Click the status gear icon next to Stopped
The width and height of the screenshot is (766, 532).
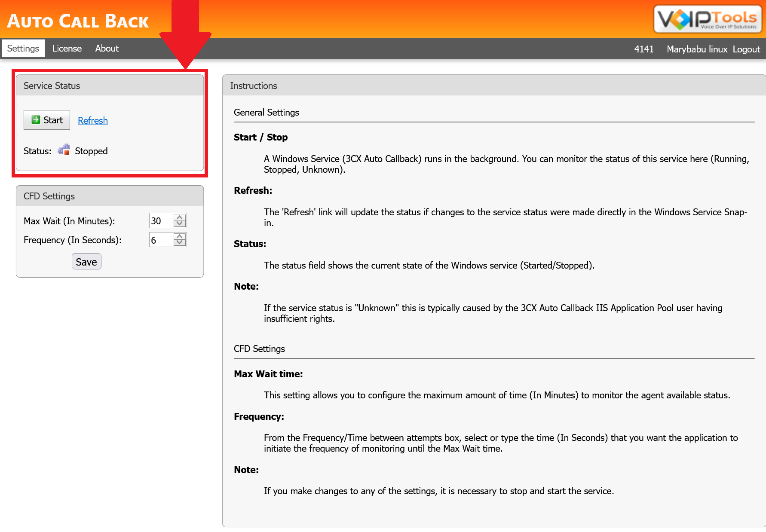(64, 150)
